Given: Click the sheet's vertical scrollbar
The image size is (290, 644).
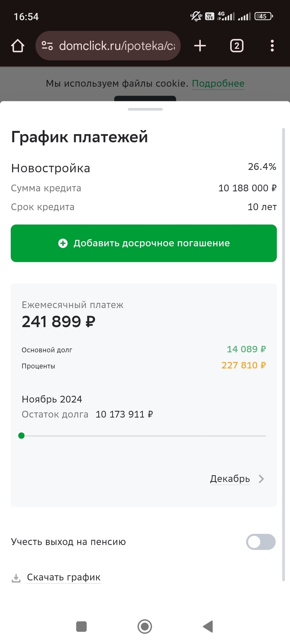Looking at the screenshot, I should [283, 331].
